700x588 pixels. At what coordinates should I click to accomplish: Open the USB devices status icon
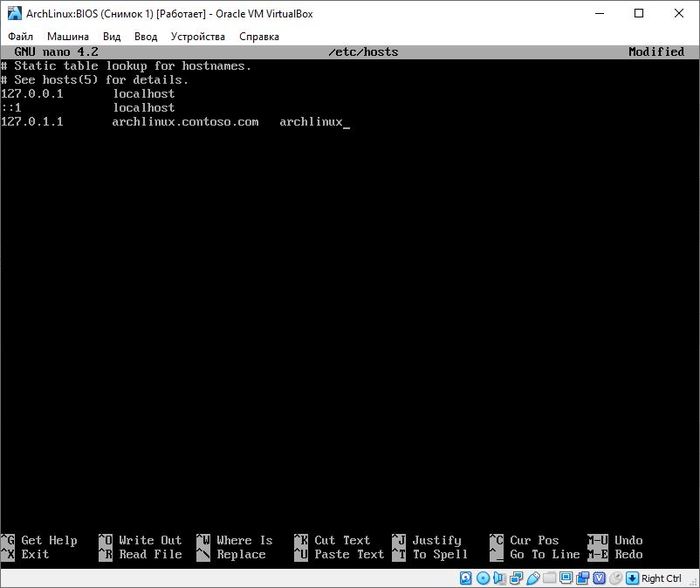coord(533,578)
